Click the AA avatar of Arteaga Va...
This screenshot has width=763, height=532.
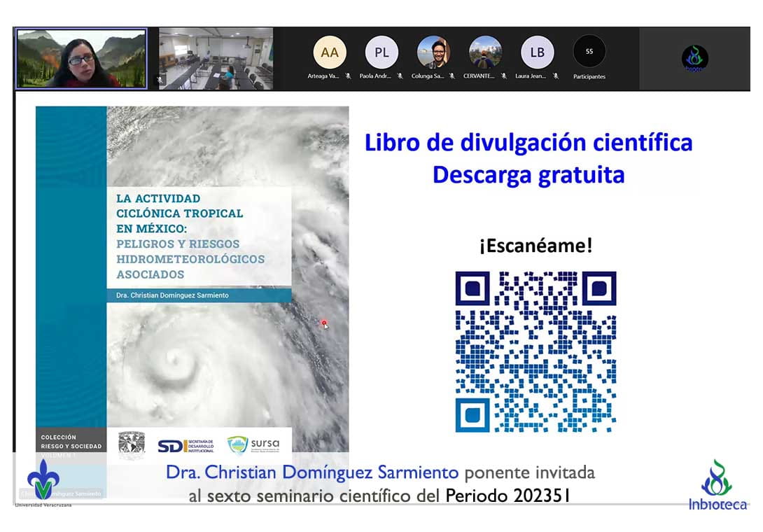[x=330, y=52]
